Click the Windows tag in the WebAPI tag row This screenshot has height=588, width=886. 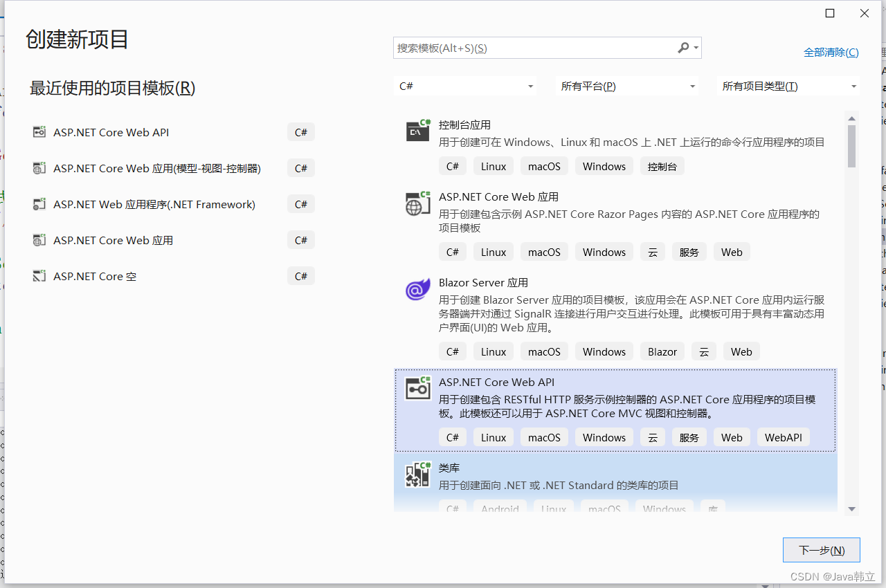tap(604, 437)
